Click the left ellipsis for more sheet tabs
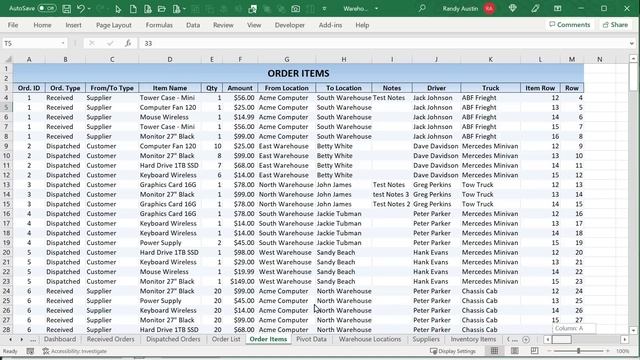640x360 pixels. (33, 340)
